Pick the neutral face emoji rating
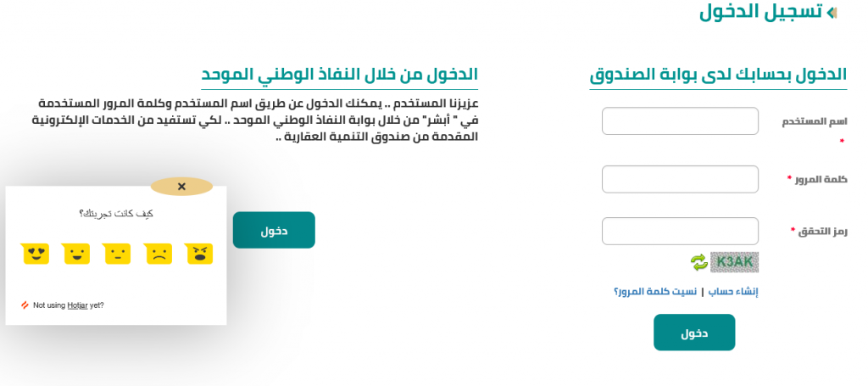This screenshot has height=386, width=868. [x=117, y=254]
